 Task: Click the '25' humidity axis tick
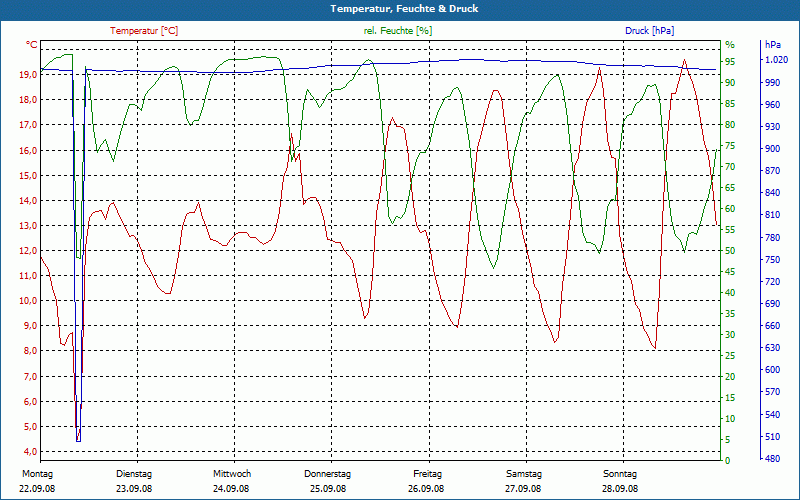click(730, 356)
